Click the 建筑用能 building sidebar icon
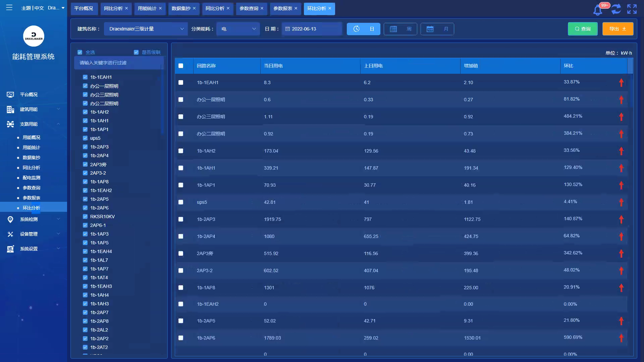 pos(10,109)
